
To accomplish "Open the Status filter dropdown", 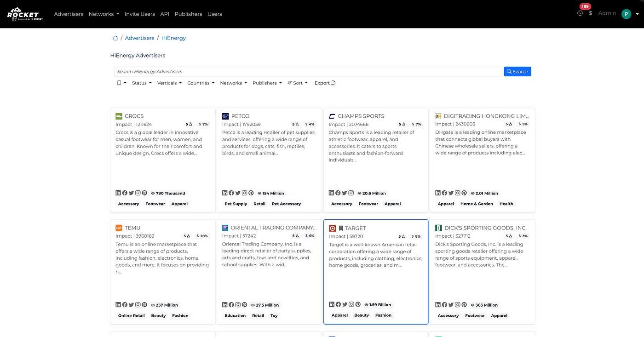I will tap(142, 83).
